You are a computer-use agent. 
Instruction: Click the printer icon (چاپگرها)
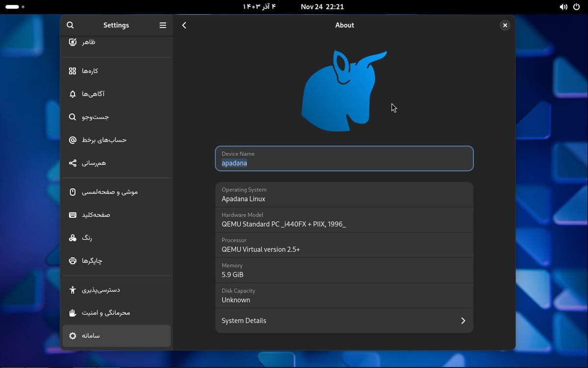click(x=73, y=261)
